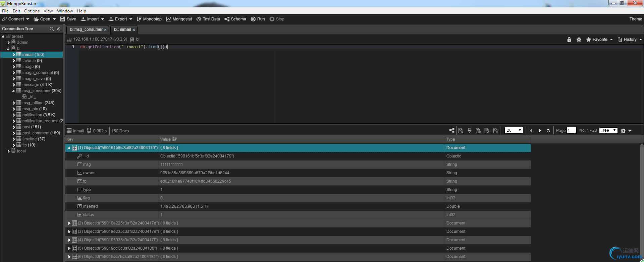Click the Page number input field
This screenshot has height=262, width=644.
click(572, 130)
